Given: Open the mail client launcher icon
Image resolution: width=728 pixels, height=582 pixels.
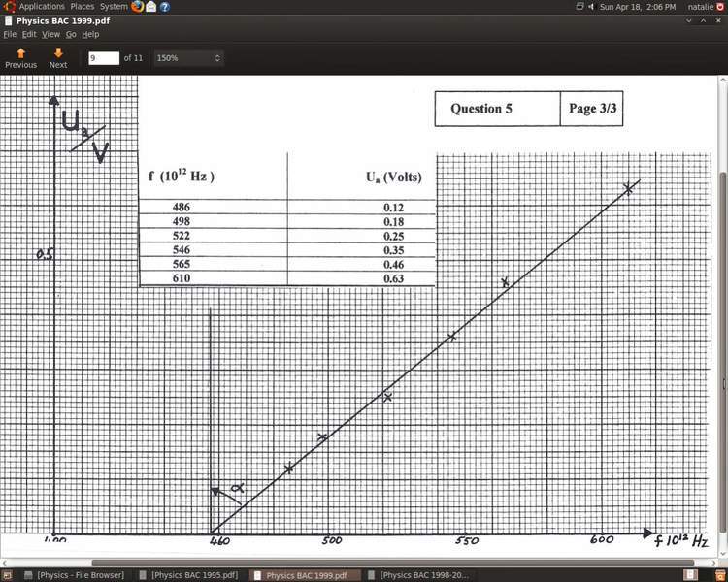Looking at the screenshot, I should tap(151, 7).
